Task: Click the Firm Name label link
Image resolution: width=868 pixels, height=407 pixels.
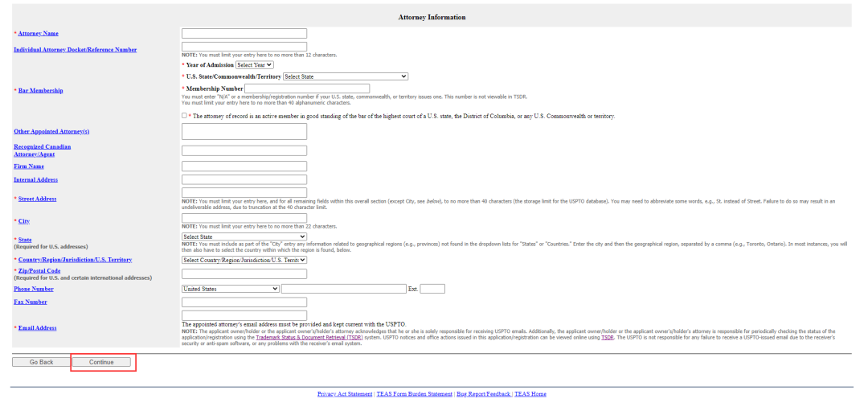Action: [29, 166]
